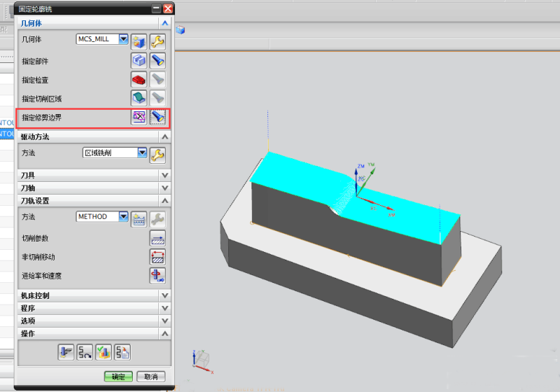This screenshot has height=392, width=560.
Task: Open 非切削移动 non-cutting moves icon
Action: click(157, 257)
